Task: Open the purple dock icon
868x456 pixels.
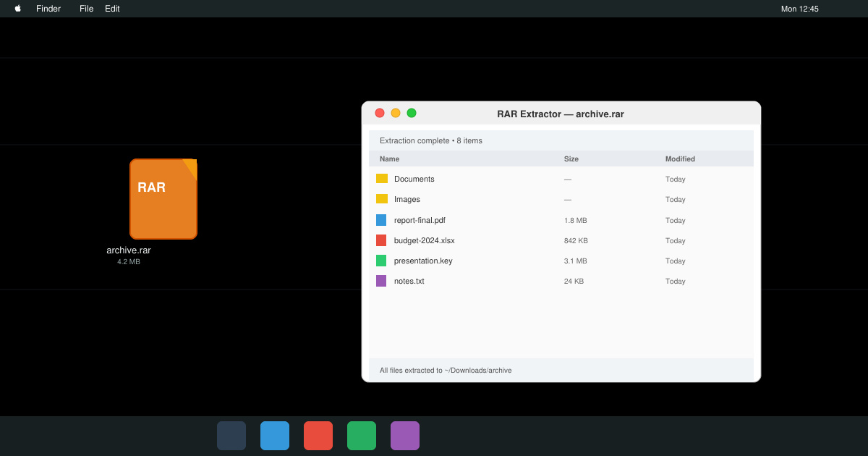Action: tap(405, 436)
